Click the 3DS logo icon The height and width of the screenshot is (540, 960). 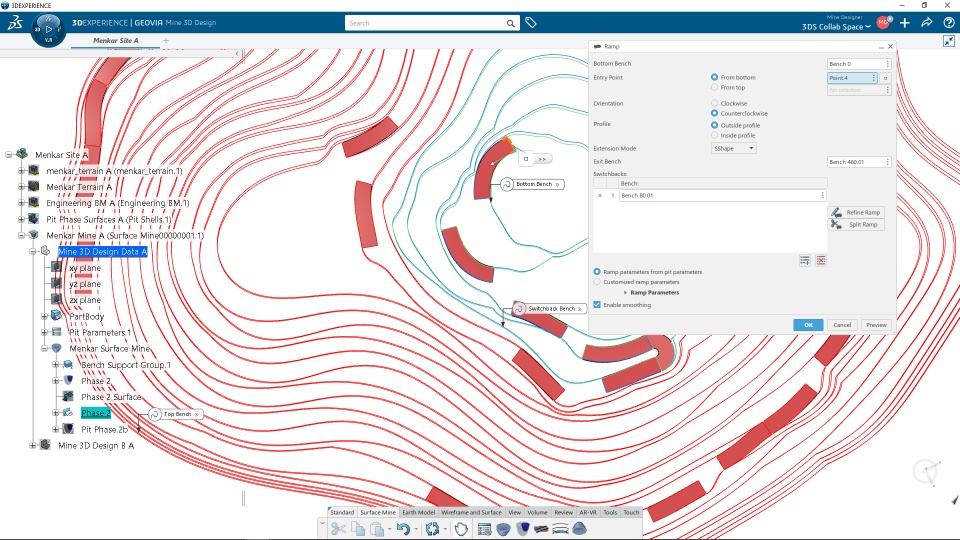point(15,23)
